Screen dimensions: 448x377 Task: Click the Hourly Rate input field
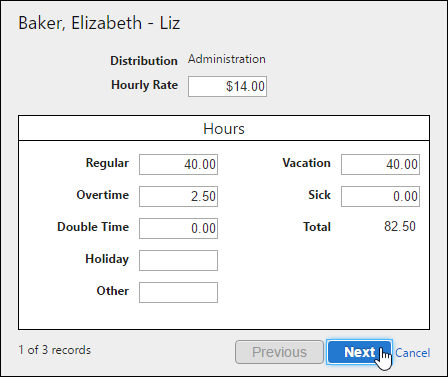point(227,87)
